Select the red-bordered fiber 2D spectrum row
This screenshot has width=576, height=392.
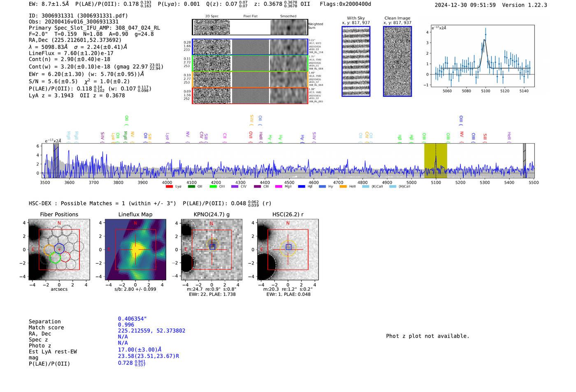coord(250,95)
